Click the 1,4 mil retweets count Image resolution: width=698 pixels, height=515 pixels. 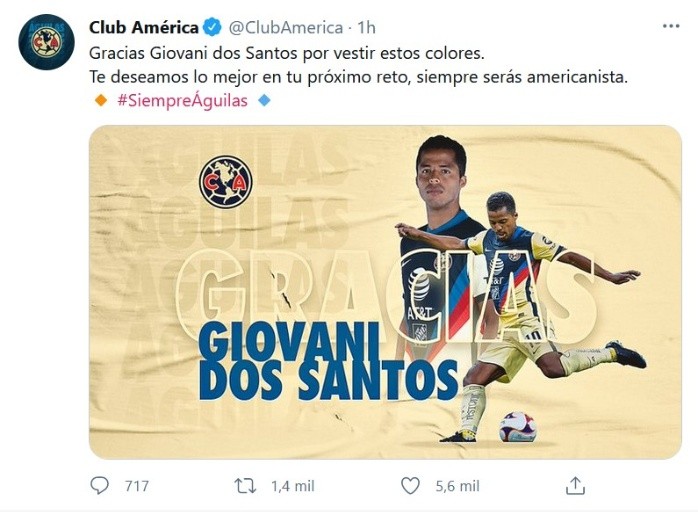293,486
